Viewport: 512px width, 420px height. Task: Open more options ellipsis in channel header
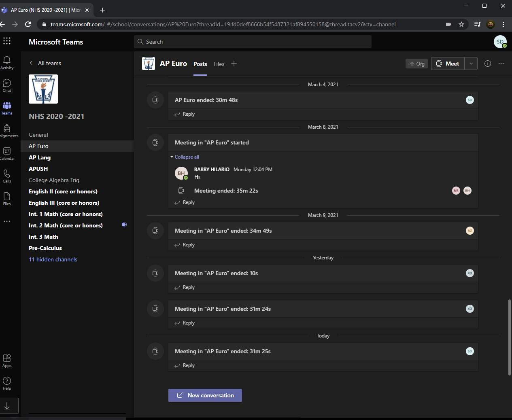[x=501, y=64]
